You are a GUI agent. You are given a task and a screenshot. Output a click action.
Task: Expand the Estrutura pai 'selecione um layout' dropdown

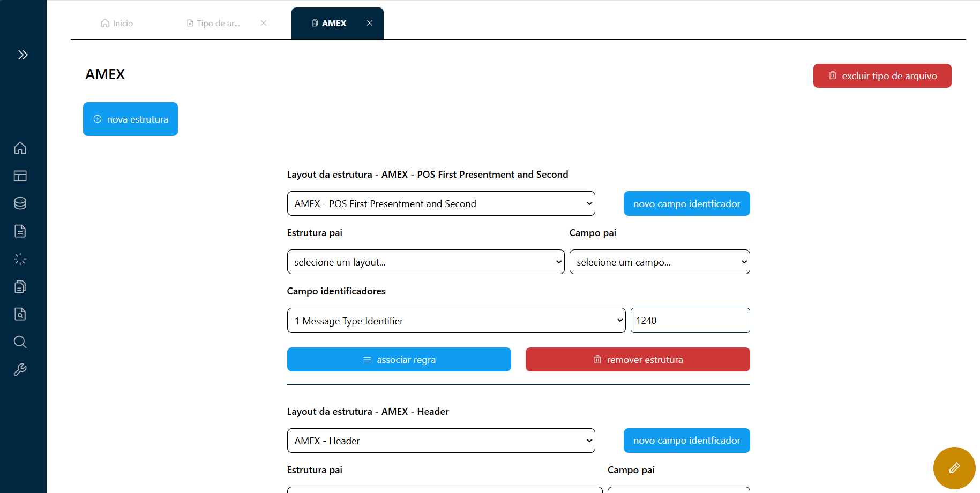point(425,262)
